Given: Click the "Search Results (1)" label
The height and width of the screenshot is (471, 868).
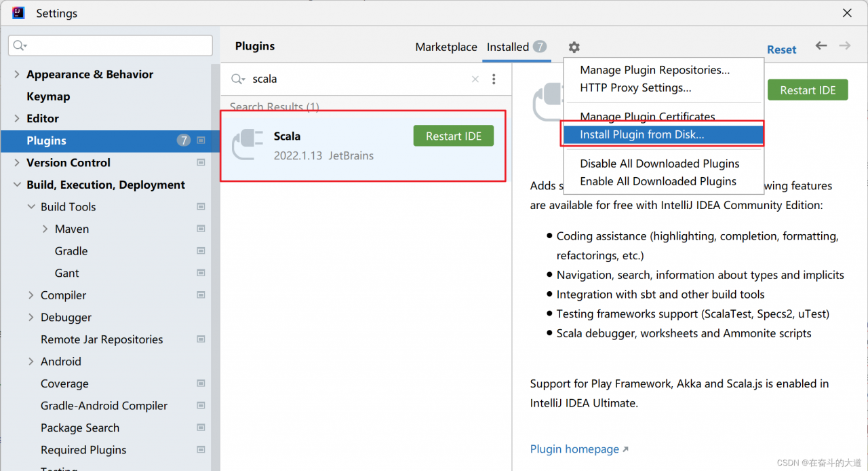Looking at the screenshot, I should (x=274, y=107).
